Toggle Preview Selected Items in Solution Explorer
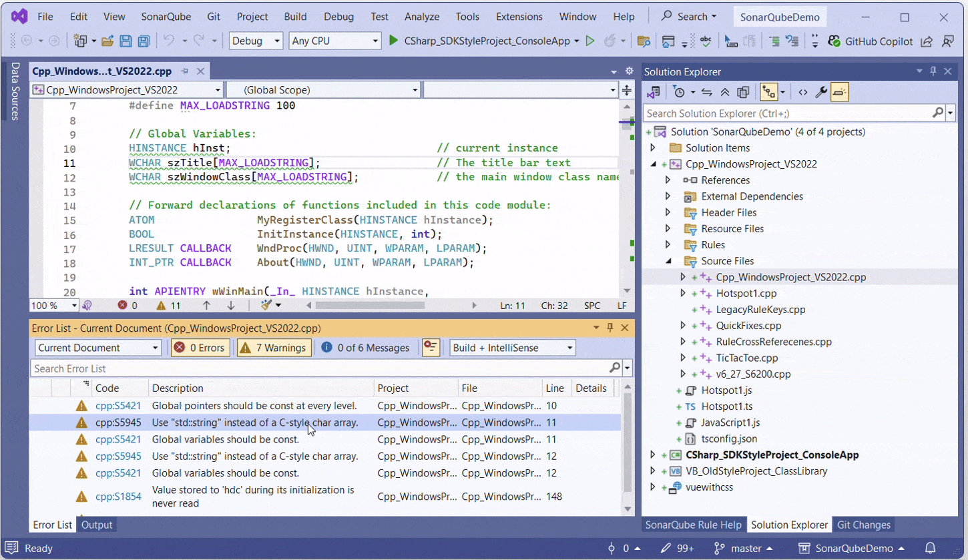Screen dimensions: 968x560 pos(840,92)
